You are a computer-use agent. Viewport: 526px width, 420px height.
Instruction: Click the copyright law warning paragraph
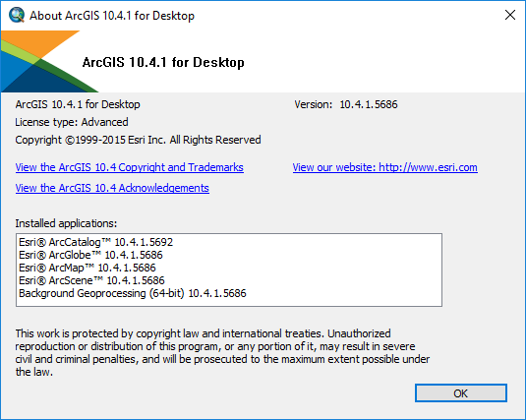tap(222, 352)
